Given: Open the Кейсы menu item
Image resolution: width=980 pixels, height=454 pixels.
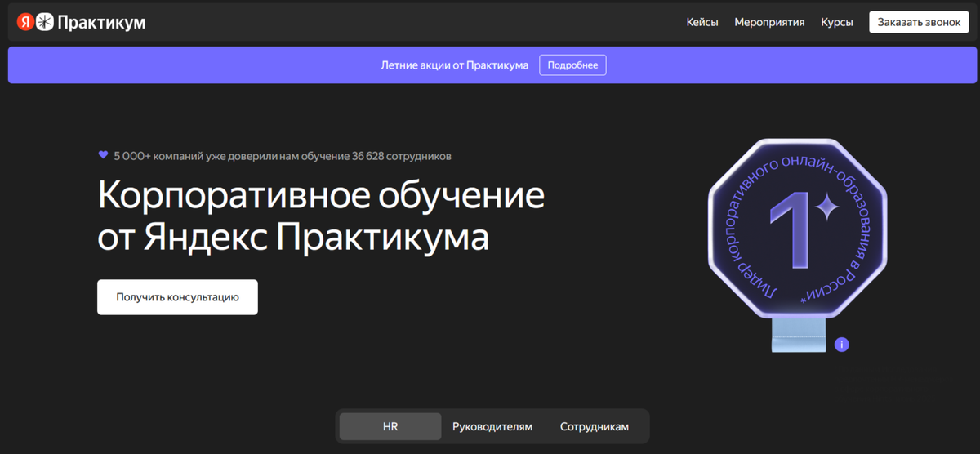Looking at the screenshot, I should coord(702,22).
